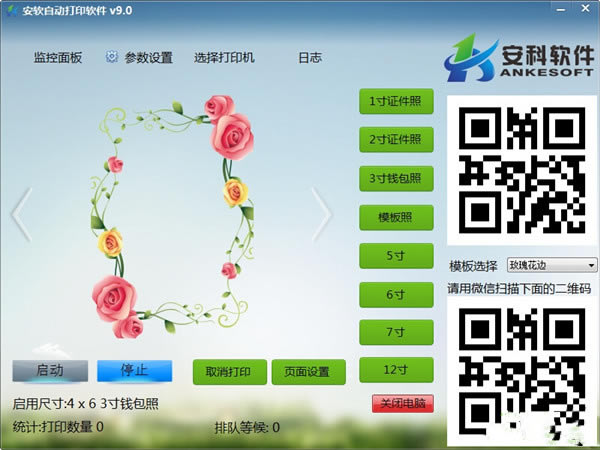Choose 模板照 option
Viewport: 600px width, 450px height.
click(x=396, y=217)
